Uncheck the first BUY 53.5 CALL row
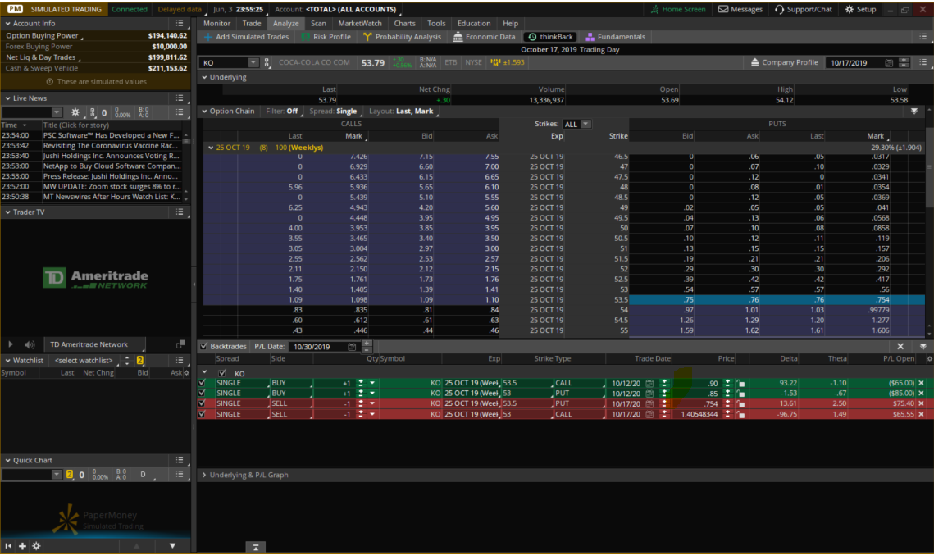The height and width of the screenshot is (560, 934). click(203, 383)
